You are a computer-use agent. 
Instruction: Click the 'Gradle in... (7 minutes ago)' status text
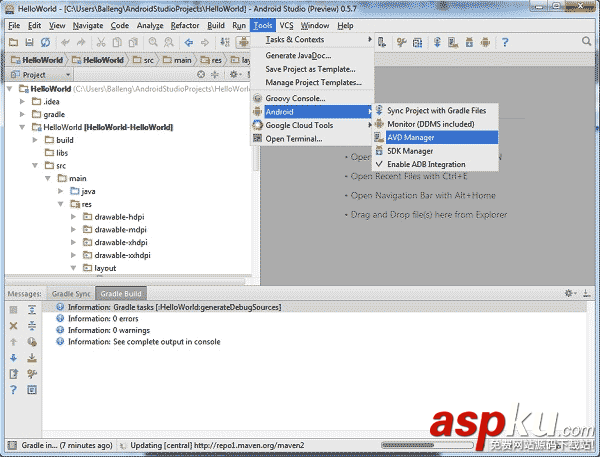[67, 445]
